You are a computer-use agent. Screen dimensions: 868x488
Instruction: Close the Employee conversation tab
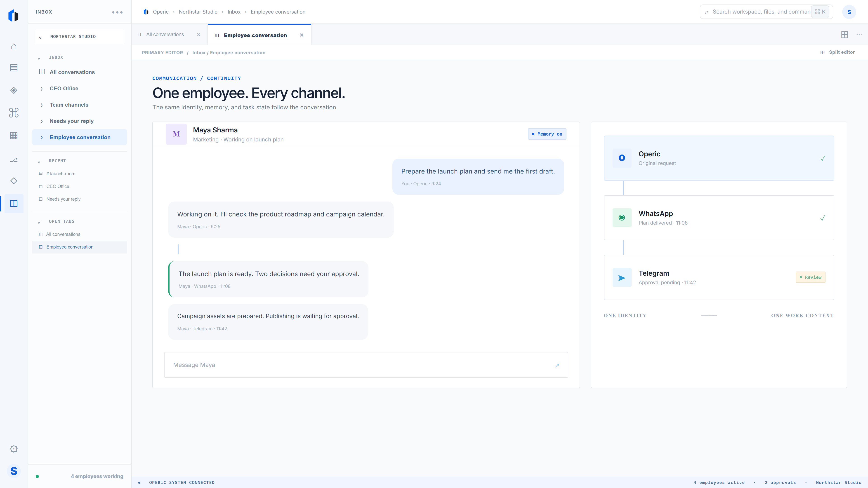coord(302,35)
